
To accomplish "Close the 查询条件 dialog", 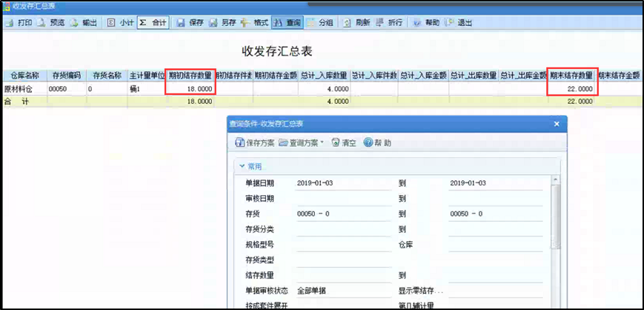I will click(x=557, y=124).
